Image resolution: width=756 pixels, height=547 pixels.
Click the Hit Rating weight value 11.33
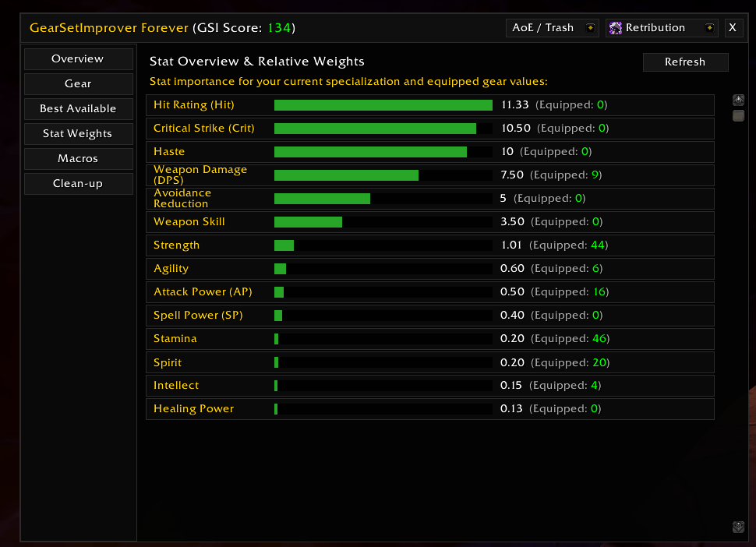515,105
